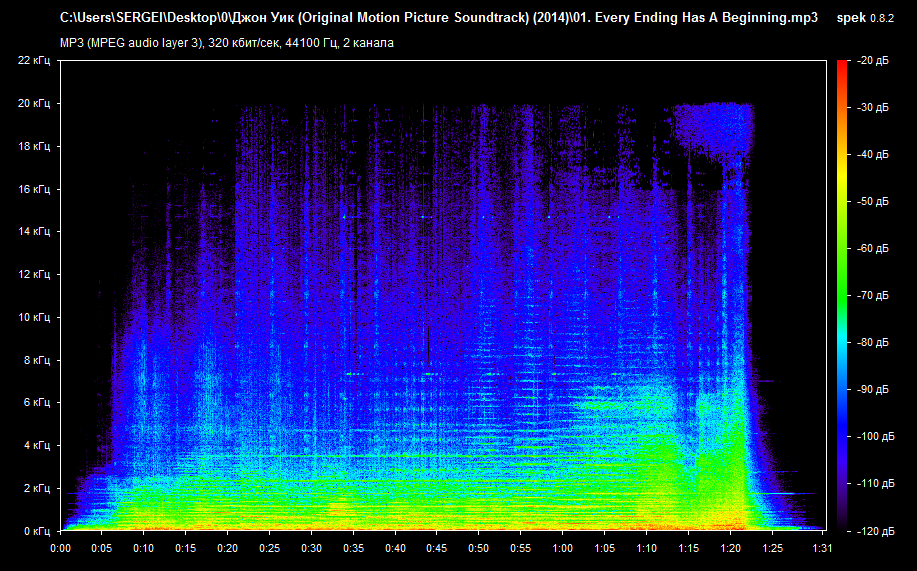Pick the 0:45 time axis tick
Image resolution: width=917 pixels, height=571 pixels.
click(x=437, y=548)
